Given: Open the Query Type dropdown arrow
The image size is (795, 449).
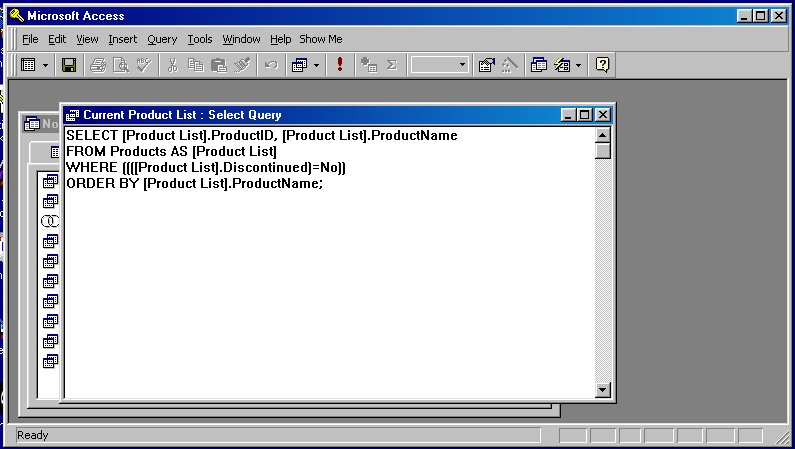Looking at the screenshot, I should pyautogui.click(x=316, y=65).
